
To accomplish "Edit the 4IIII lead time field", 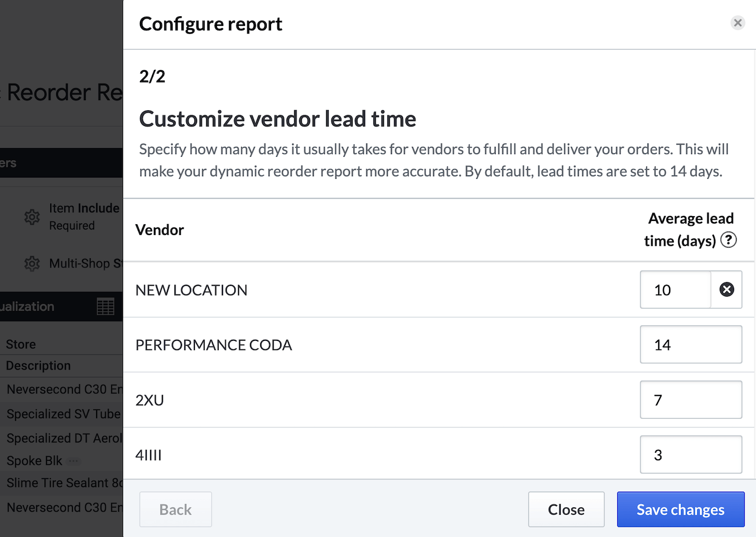I will pos(691,455).
